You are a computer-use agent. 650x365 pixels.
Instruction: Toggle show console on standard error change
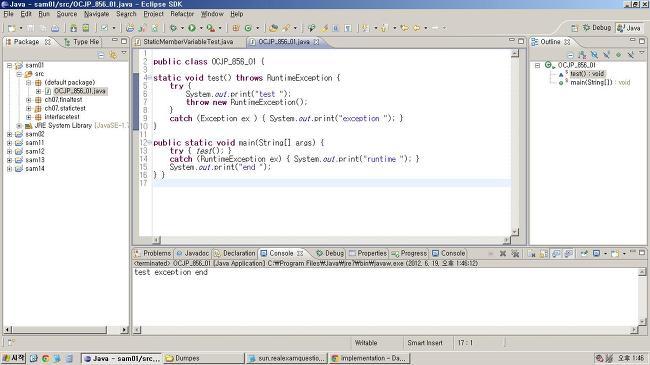pyautogui.click(x=568, y=253)
